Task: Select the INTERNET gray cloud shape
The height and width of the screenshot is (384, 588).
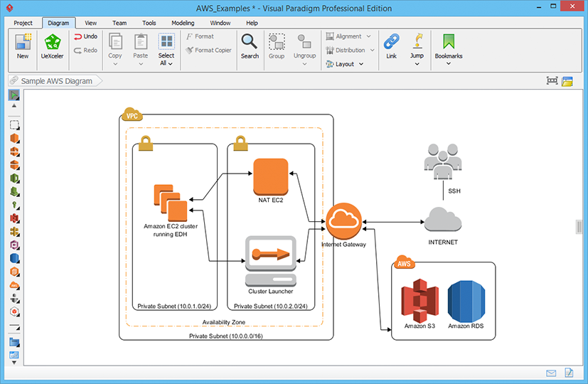Action: [x=443, y=219]
